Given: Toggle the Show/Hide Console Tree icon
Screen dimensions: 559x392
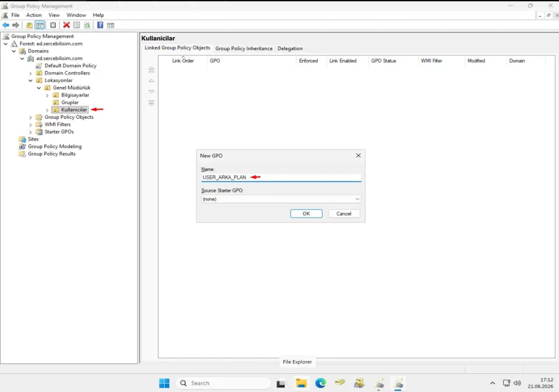Looking at the screenshot, I should pyautogui.click(x=40, y=25).
